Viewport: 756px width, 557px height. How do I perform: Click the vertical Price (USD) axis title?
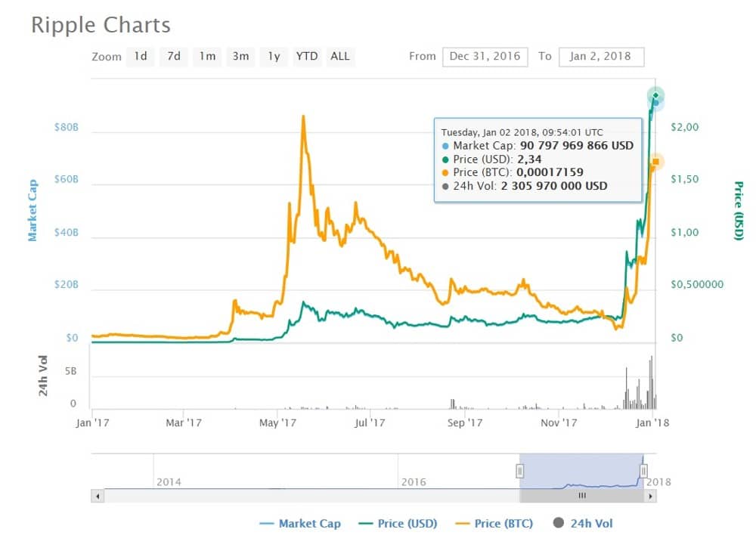739,211
